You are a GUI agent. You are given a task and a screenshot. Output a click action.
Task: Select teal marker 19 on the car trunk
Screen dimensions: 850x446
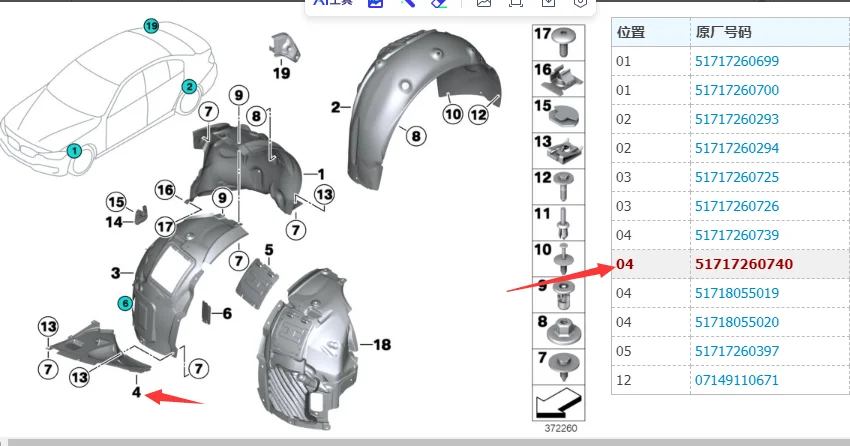pyautogui.click(x=151, y=26)
